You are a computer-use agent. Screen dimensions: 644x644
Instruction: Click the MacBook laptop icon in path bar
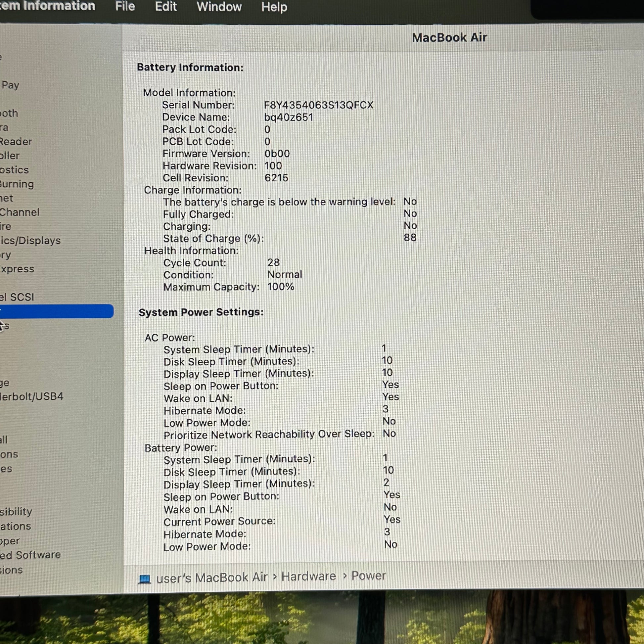[x=144, y=579]
